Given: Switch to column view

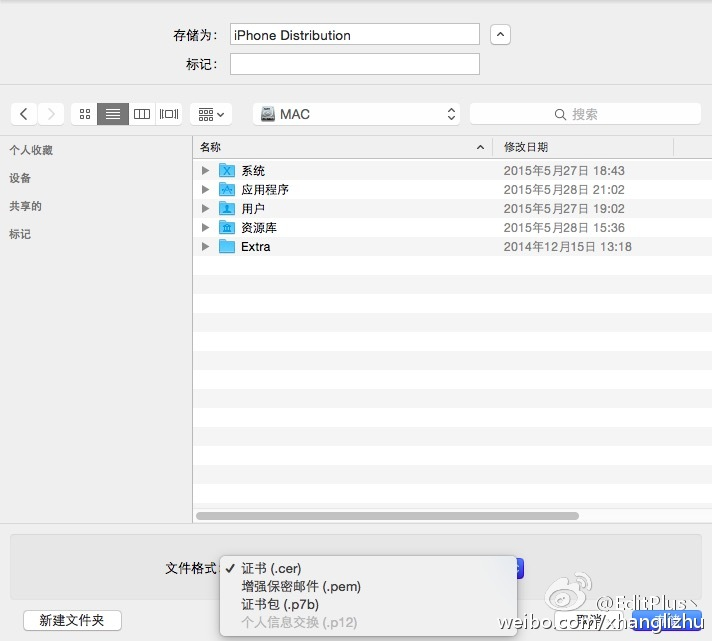Looking at the screenshot, I should [142, 114].
